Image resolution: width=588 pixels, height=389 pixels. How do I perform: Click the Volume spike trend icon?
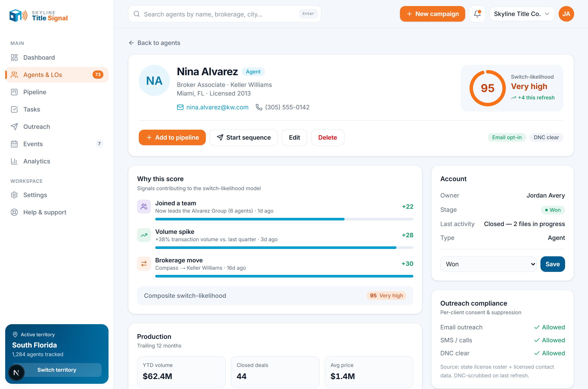(144, 235)
